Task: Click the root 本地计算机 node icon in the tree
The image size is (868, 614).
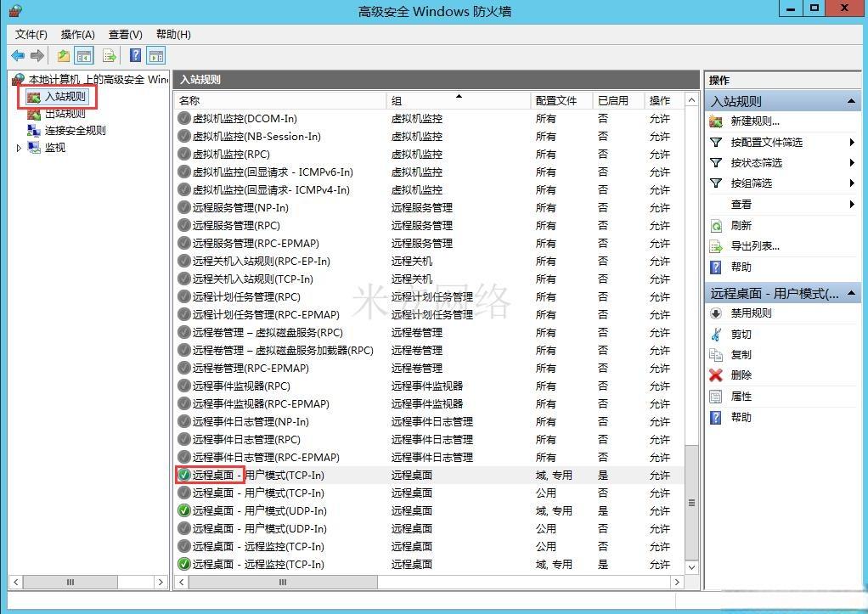Action: pos(19,80)
